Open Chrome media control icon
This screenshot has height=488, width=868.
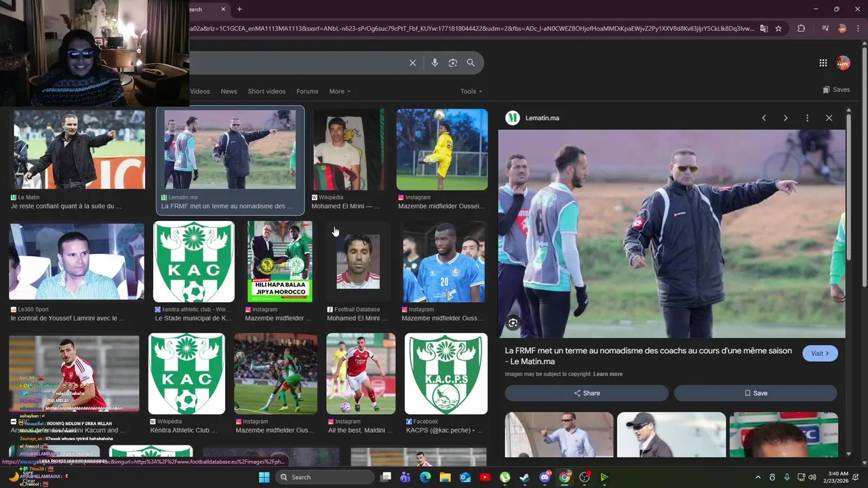pos(825,28)
